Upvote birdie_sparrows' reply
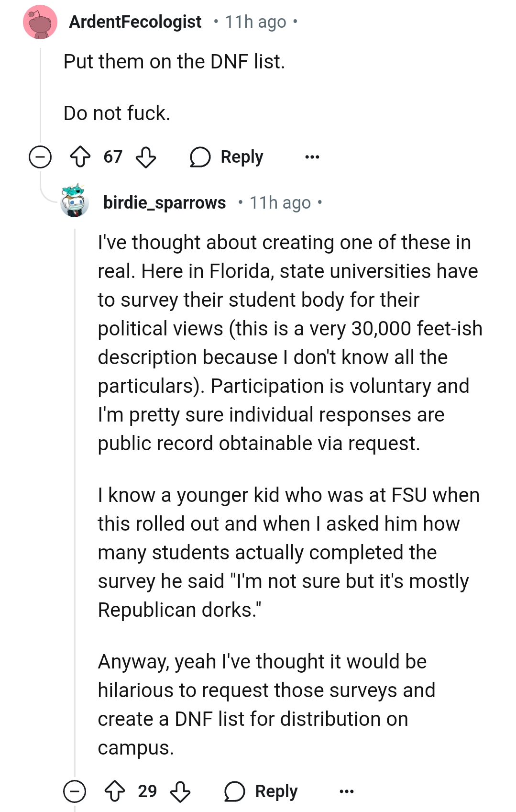The width and height of the screenshot is (516, 812). pyautogui.click(x=114, y=791)
